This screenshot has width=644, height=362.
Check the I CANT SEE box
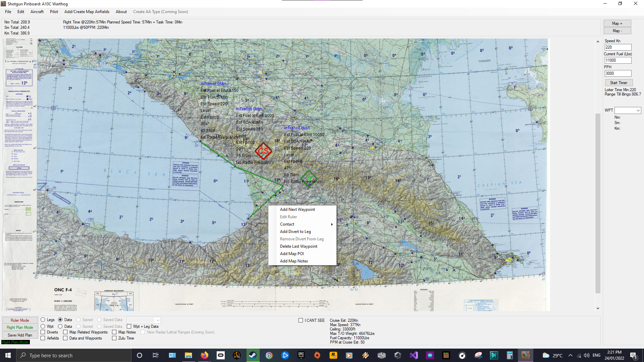tap(301, 320)
